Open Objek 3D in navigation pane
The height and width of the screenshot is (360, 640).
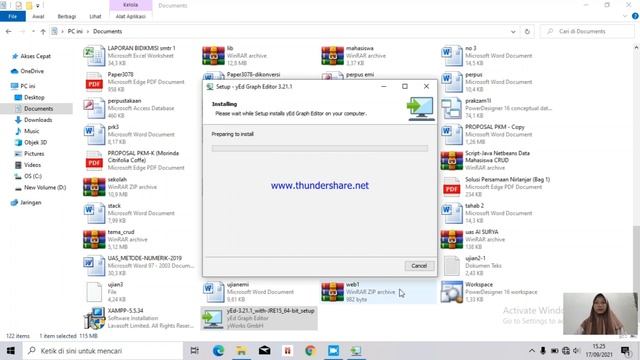pyautogui.click(x=36, y=142)
